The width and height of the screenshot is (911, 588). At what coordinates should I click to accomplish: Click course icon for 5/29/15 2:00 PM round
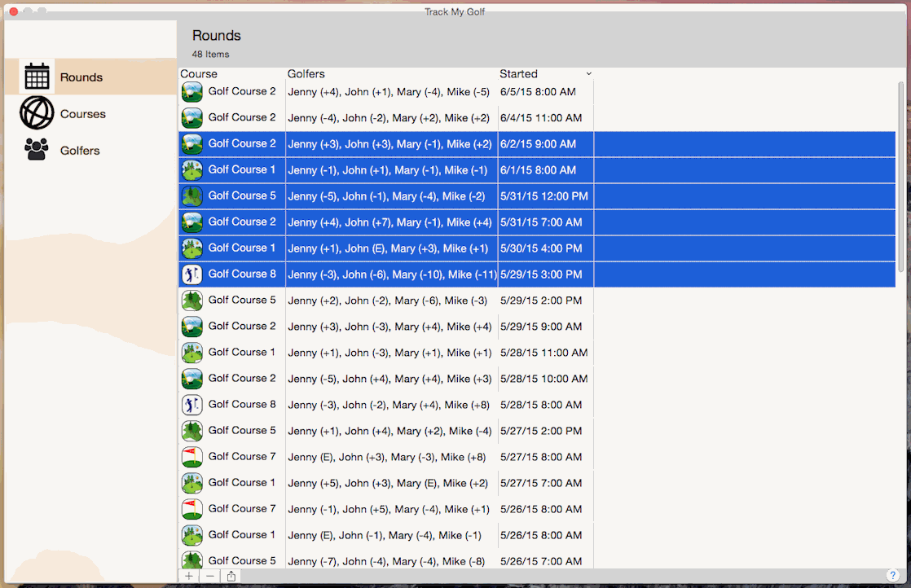click(191, 301)
